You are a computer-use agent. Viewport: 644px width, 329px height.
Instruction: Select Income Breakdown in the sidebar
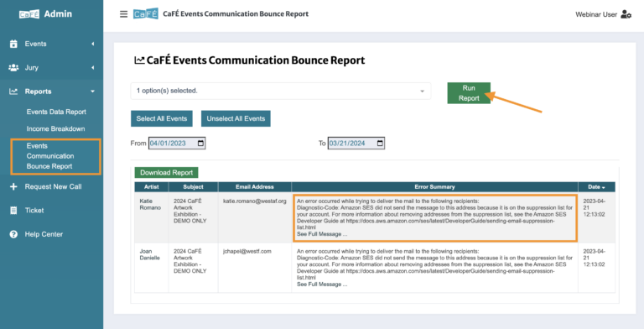(55, 128)
